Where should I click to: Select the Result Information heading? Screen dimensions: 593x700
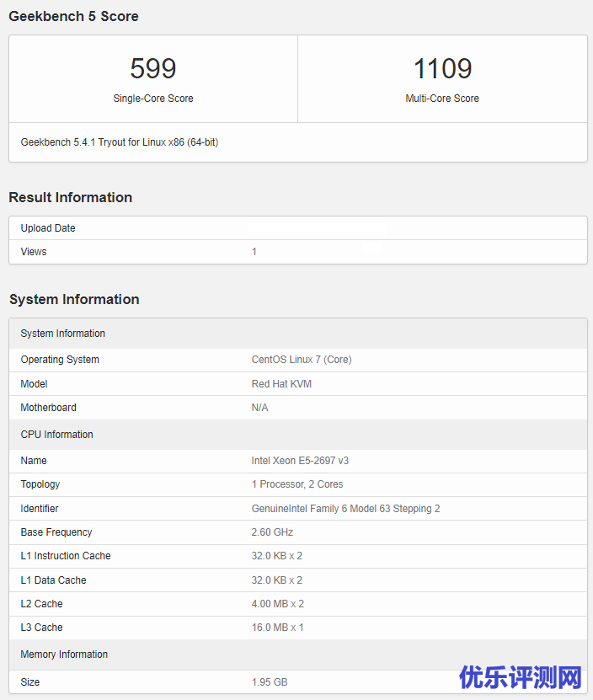point(70,197)
